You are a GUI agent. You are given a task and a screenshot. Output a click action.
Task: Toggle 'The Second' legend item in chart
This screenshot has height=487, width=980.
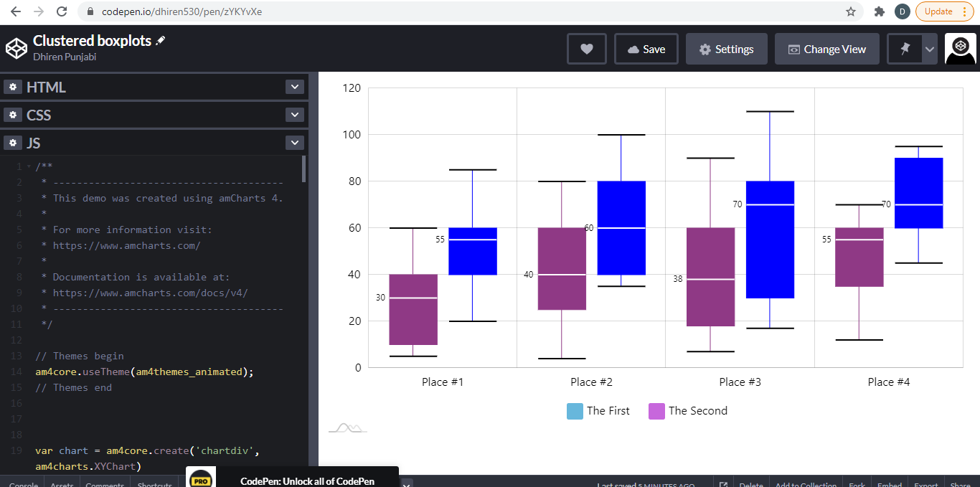tap(697, 411)
